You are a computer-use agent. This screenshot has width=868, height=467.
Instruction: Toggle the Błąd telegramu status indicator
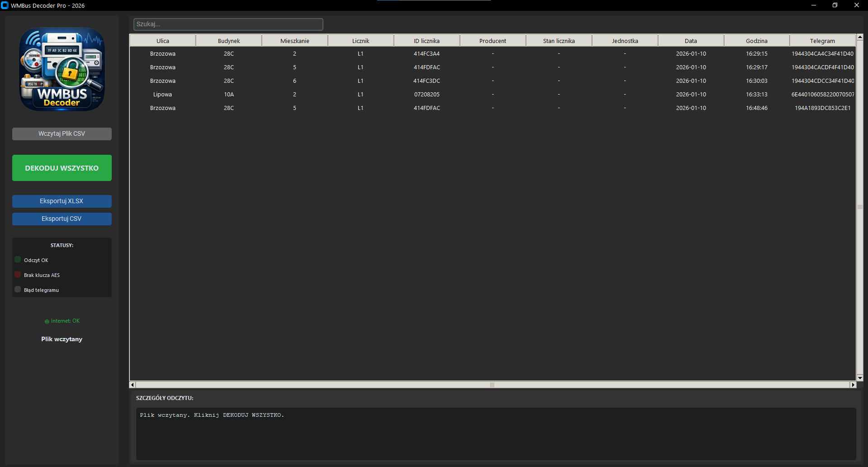[x=18, y=289]
